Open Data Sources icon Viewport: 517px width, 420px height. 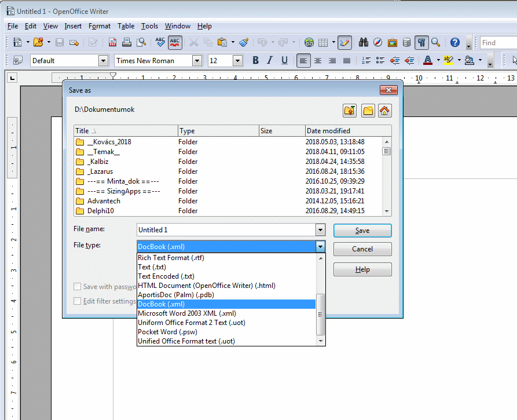tap(407, 42)
